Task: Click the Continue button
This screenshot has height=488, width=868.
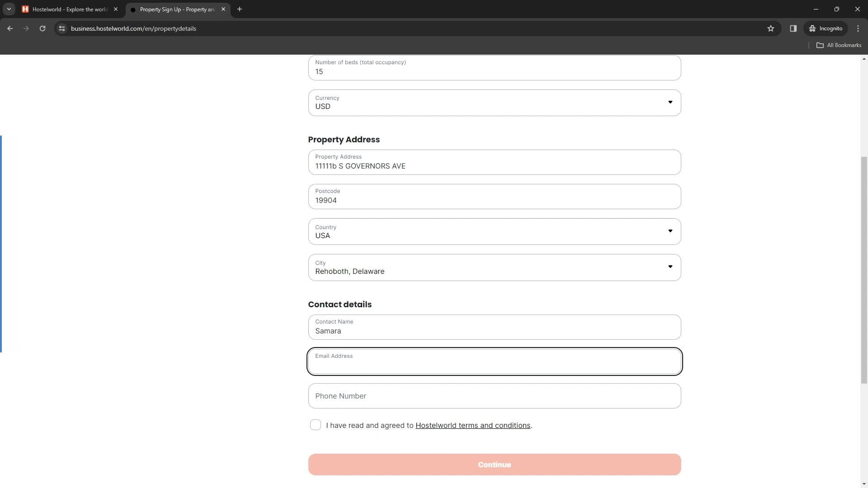Action: [x=494, y=464]
